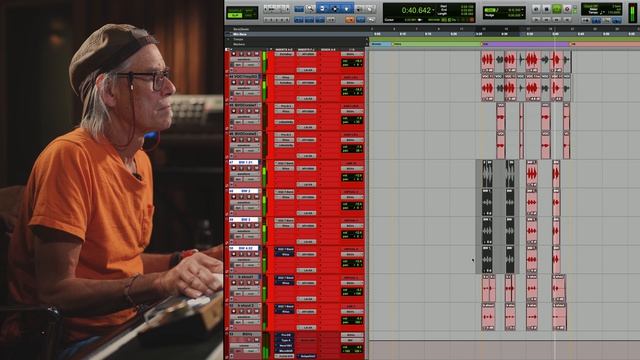Screen dimensions: 640x360
Task: Select red clip on BW 3 track near playhead
Action: (x=556, y=231)
